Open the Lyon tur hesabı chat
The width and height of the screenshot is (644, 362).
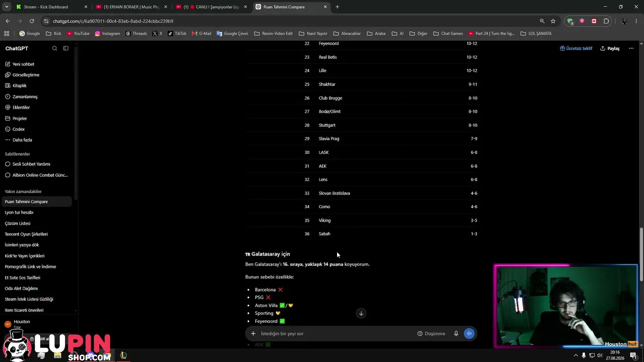click(x=36, y=212)
